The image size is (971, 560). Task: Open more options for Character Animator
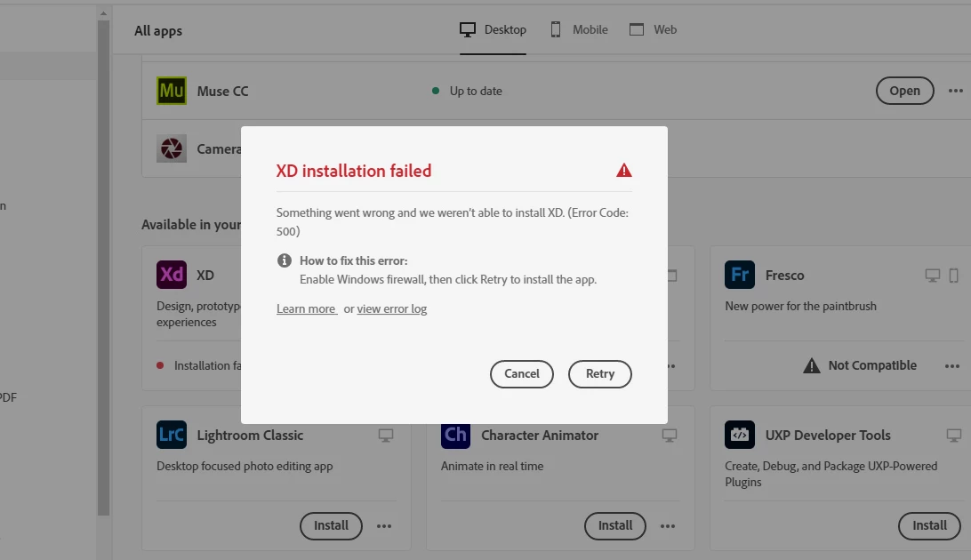[x=668, y=526]
